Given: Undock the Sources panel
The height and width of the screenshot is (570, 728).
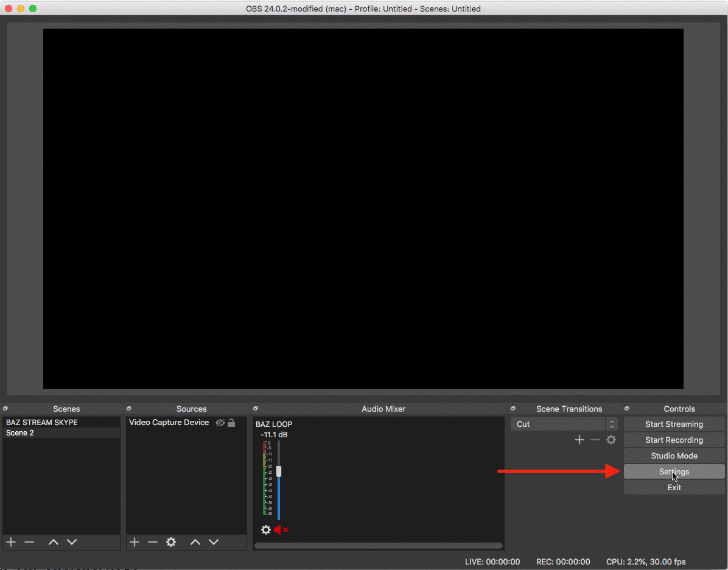Looking at the screenshot, I should click(x=129, y=409).
